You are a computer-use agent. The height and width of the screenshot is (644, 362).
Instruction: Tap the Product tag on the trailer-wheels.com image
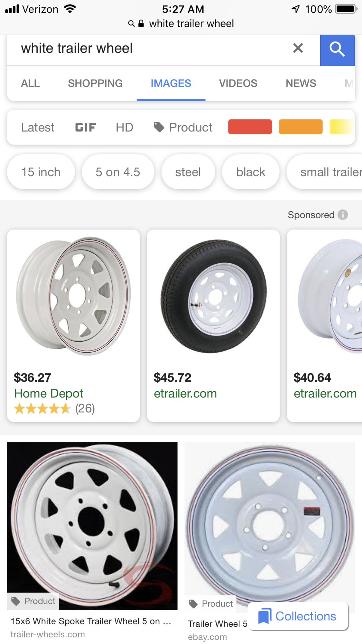coord(33,601)
